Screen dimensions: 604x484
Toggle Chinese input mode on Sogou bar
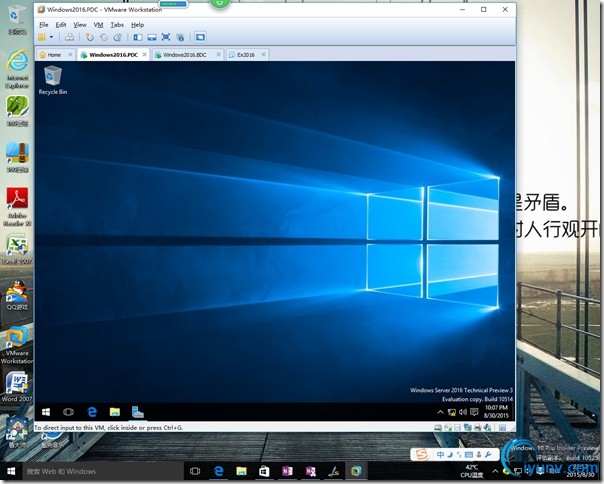click(x=440, y=455)
